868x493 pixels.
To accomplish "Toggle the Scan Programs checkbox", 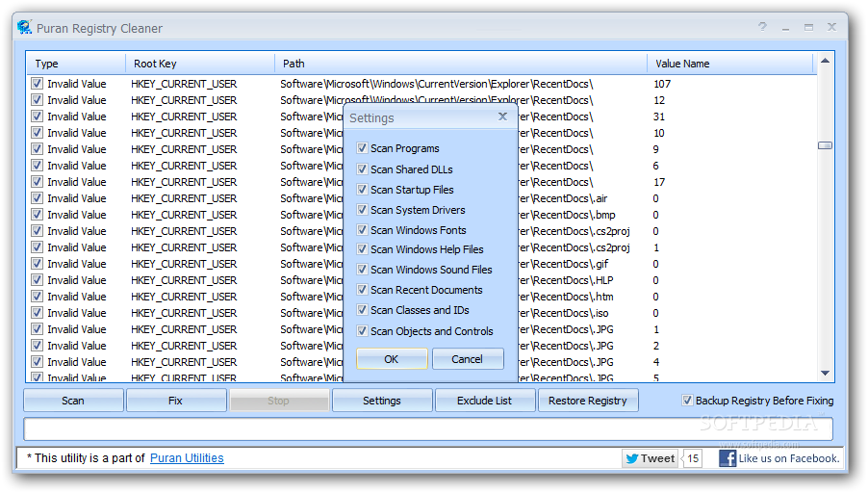I will (362, 148).
